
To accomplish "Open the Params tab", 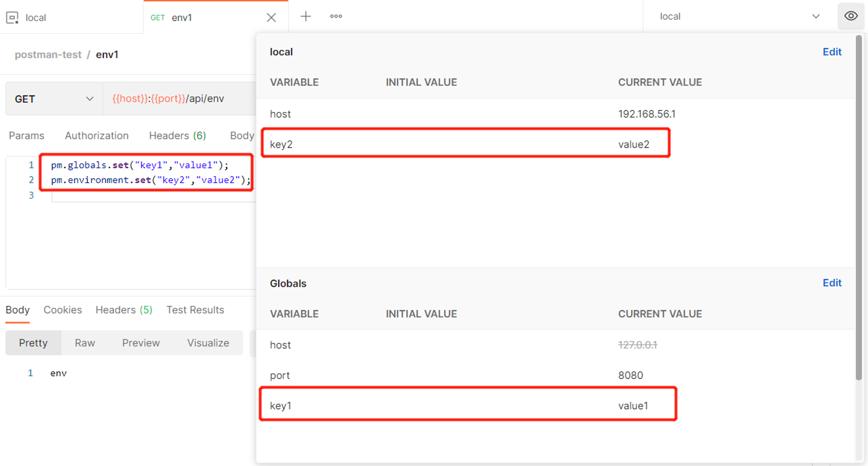I will (x=26, y=136).
